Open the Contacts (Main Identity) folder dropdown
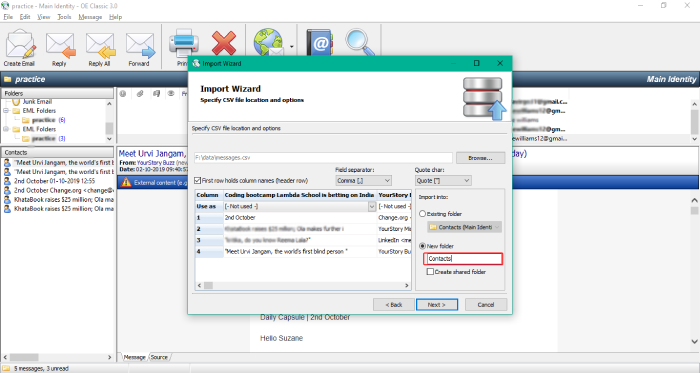This screenshot has height=373, width=700. pos(464,227)
